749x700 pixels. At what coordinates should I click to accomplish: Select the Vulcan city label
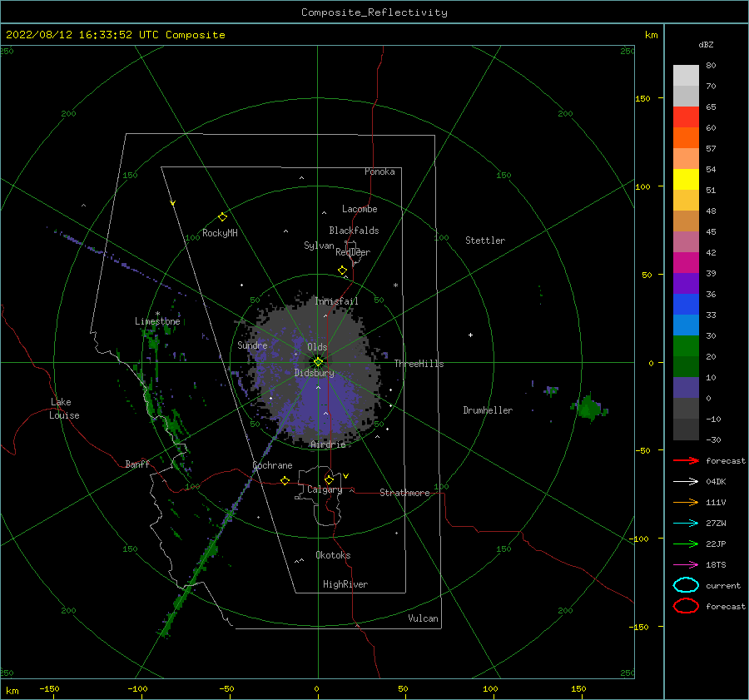click(423, 618)
